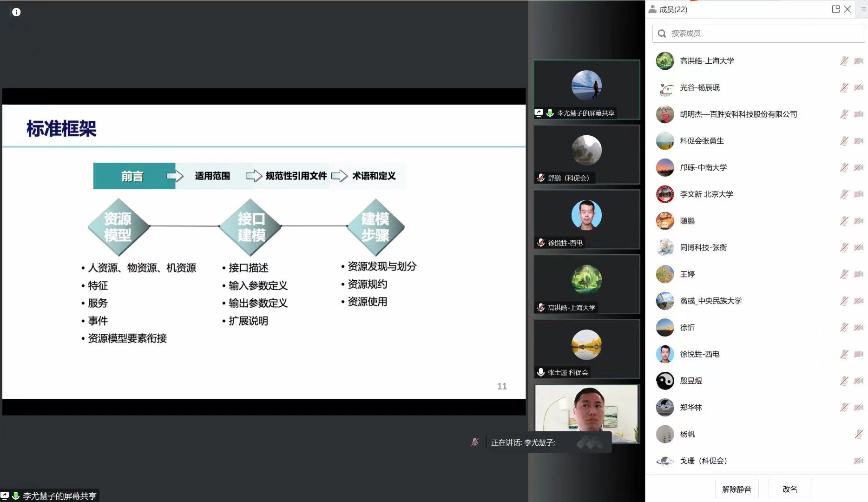
Task: Click the 改名 rename button
Action: pos(789,489)
